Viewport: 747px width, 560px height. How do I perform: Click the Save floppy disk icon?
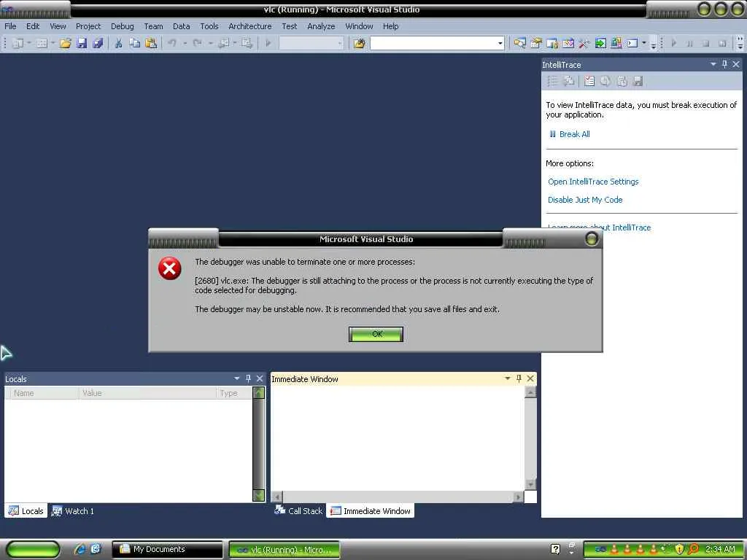click(82, 43)
